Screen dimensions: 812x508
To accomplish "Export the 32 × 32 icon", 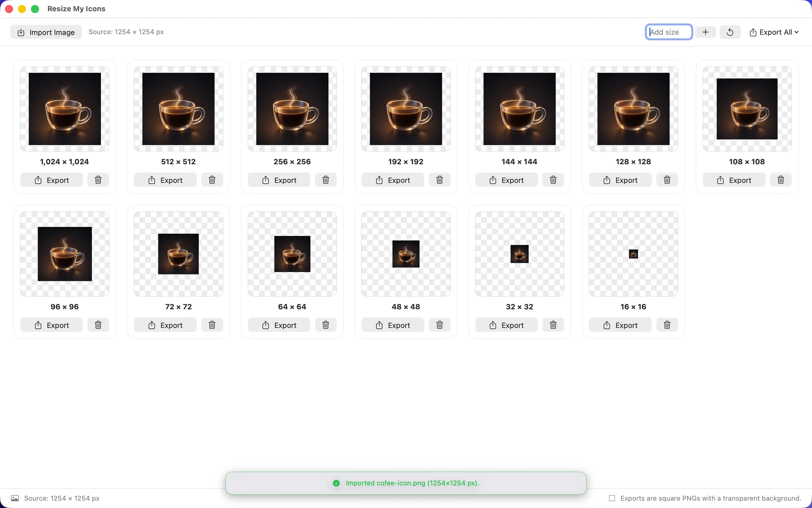I will point(507,325).
